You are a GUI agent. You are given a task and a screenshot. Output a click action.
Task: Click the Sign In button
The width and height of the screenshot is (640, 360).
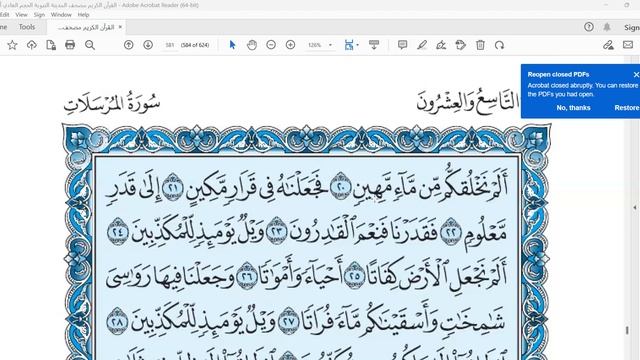pyautogui.click(x=631, y=27)
